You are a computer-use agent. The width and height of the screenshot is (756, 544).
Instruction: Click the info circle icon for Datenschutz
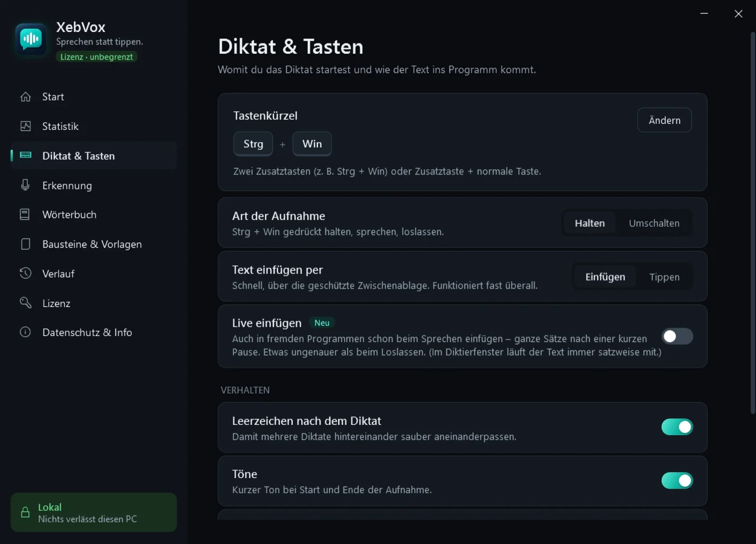[x=25, y=332]
